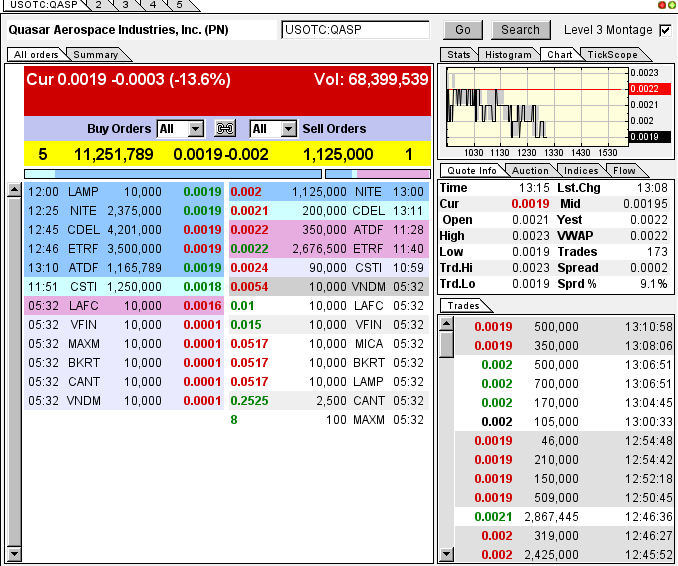Image resolution: width=678 pixels, height=566 pixels.
Task: Click the red window control dot
Action: (x=662, y=5)
